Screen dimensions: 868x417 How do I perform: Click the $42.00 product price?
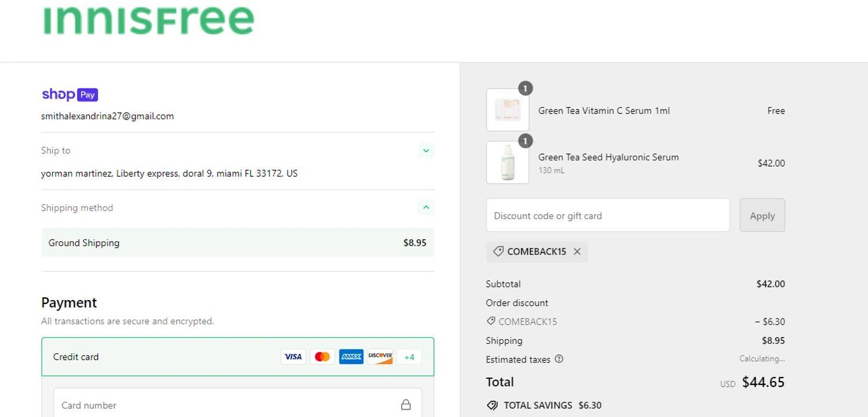771,163
